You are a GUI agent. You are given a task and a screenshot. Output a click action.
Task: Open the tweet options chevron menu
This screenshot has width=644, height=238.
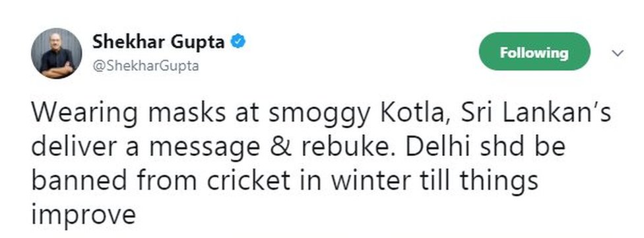(618, 53)
